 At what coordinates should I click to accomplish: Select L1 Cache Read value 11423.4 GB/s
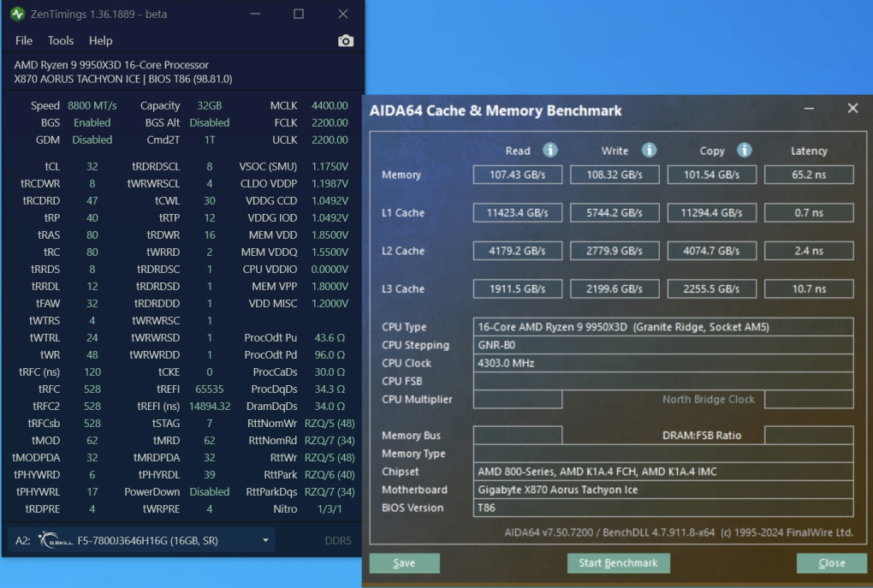click(x=517, y=212)
